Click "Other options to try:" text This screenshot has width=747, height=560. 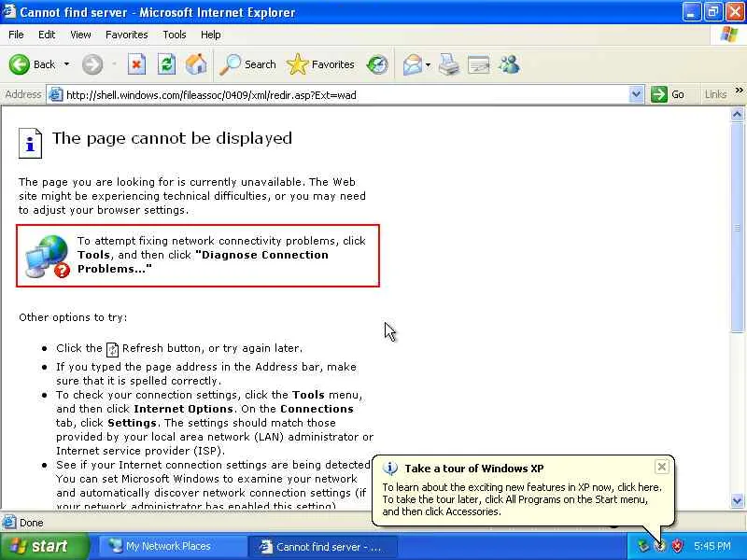[74, 317]
